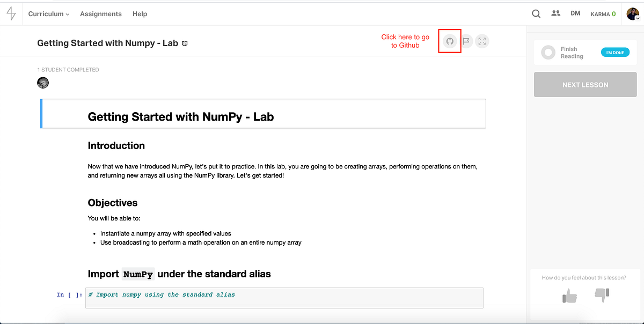Click the flag icon to report an issue

pos(466,41)
